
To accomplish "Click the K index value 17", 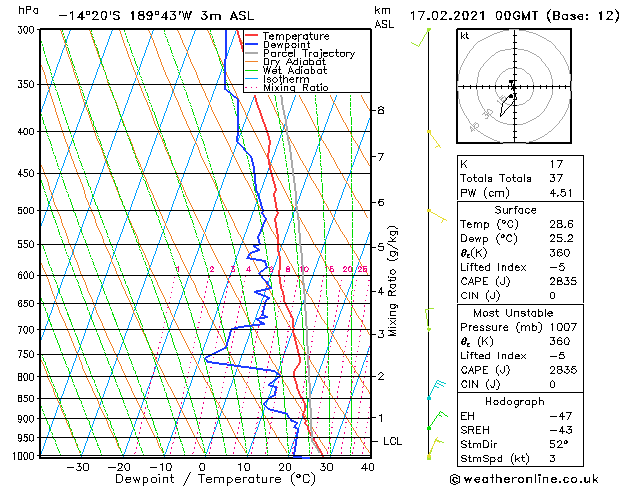I will (556, 164).
